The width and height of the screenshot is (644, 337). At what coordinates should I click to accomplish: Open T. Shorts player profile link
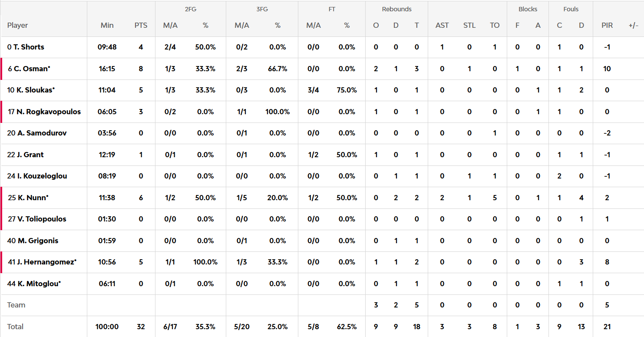pyautogui.click(x=29, y=47)
